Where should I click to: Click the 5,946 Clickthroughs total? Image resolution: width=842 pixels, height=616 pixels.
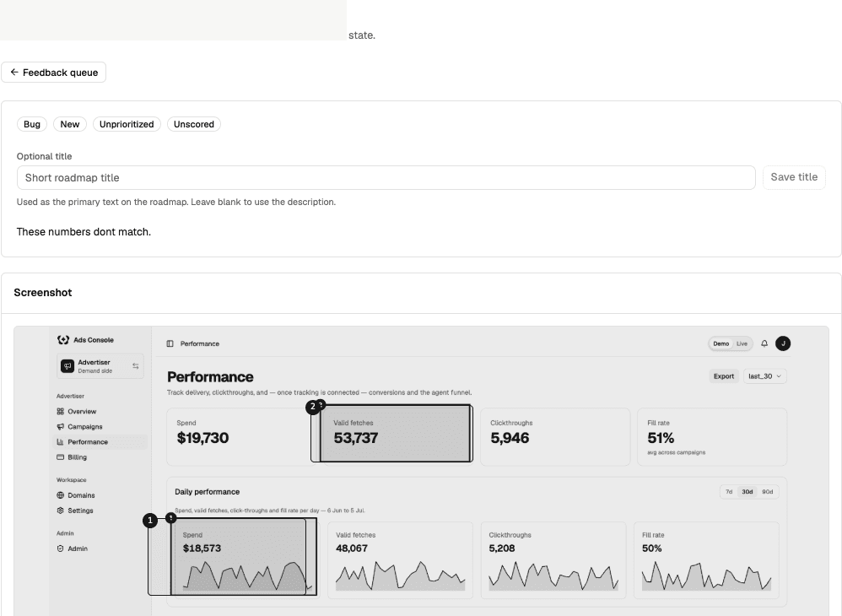click(510, 438)
